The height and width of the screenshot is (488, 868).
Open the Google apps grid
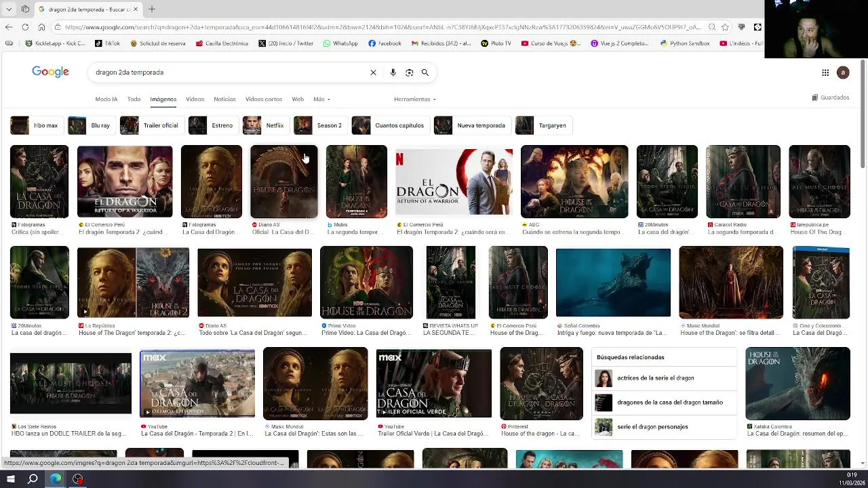point(825,73)
